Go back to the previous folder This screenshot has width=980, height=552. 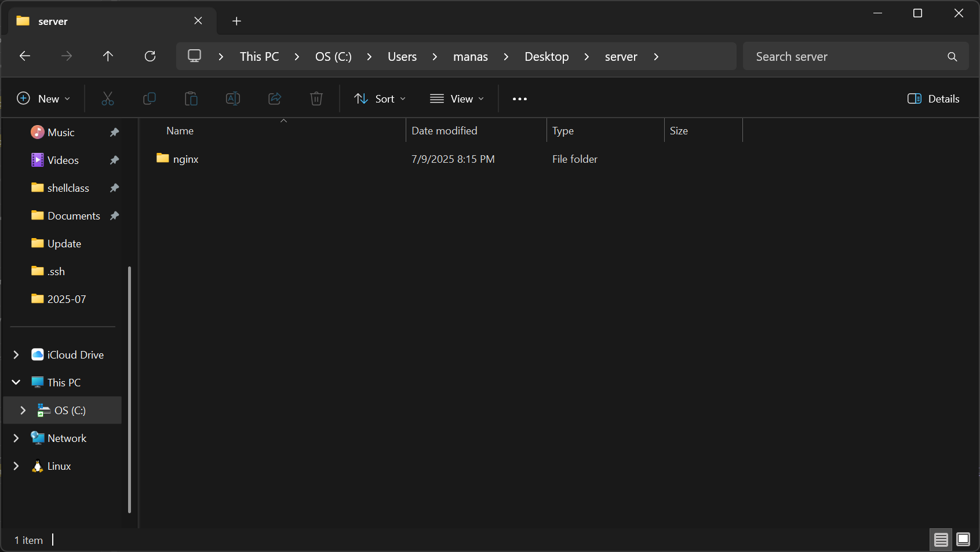(24, 56)
